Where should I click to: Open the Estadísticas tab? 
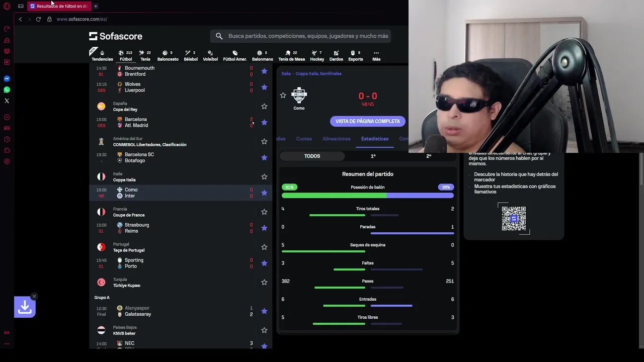375,139
